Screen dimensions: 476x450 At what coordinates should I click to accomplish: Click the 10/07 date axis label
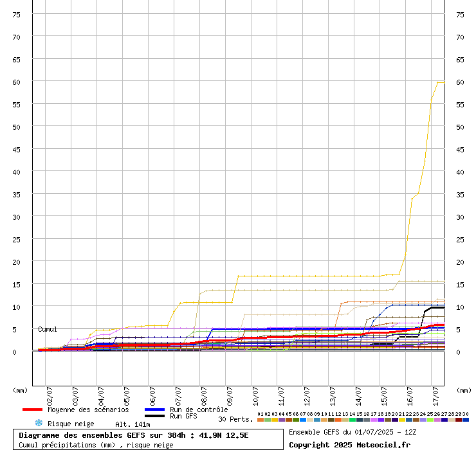pyautogui.click(x=255, y=396)
